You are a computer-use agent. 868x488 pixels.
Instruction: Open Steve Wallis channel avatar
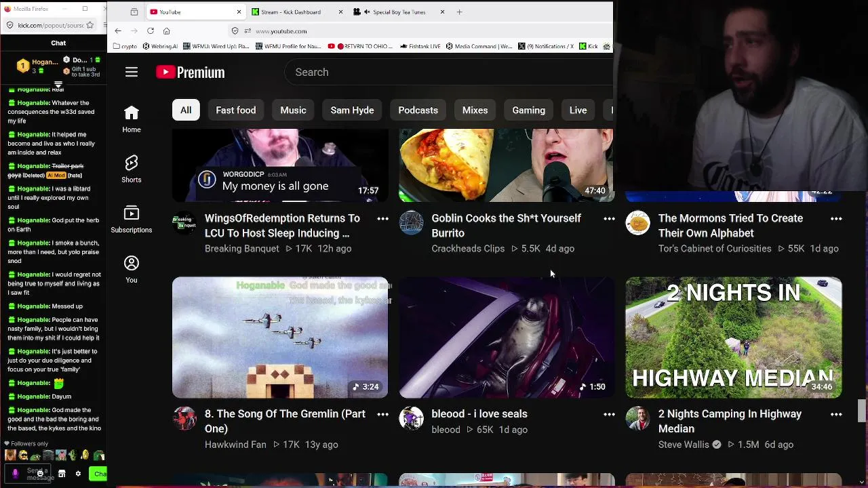click(637, 418)
